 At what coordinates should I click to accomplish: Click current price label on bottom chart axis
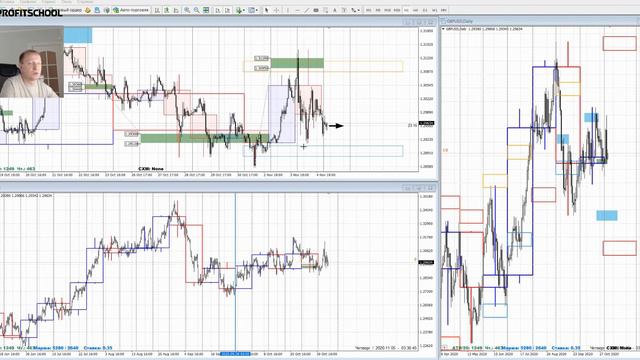(x=427, y=262)
